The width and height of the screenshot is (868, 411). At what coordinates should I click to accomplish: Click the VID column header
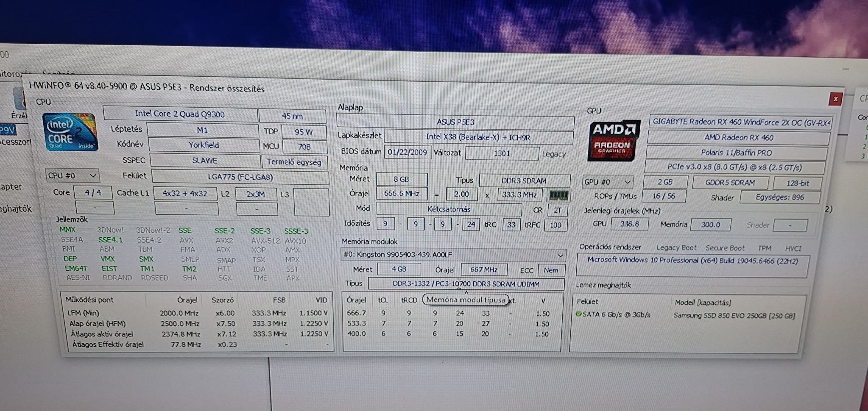click(321, 300)
